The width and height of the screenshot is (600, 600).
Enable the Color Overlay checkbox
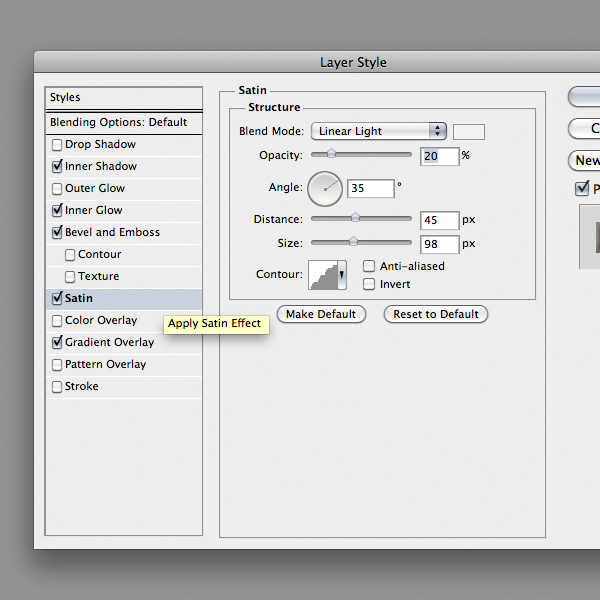point(57,321)
